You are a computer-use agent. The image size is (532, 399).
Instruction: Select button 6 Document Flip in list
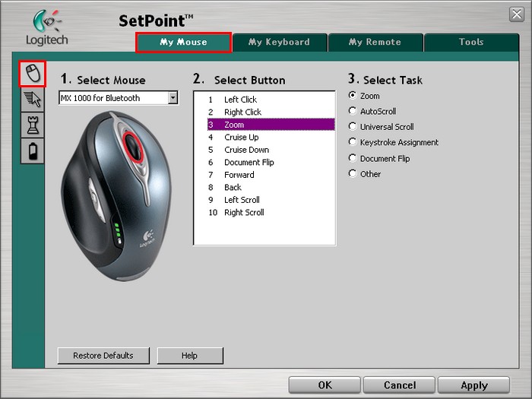(271, 162)
